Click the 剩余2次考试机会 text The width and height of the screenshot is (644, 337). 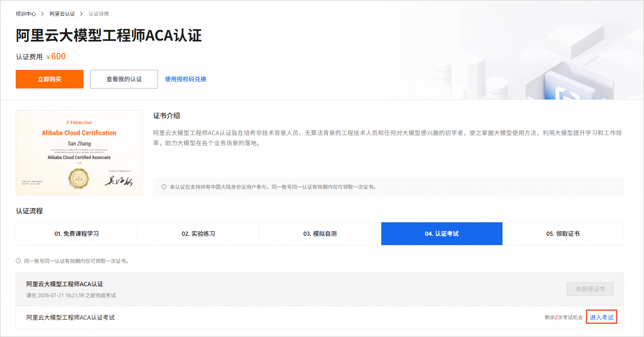coord(563,318)
